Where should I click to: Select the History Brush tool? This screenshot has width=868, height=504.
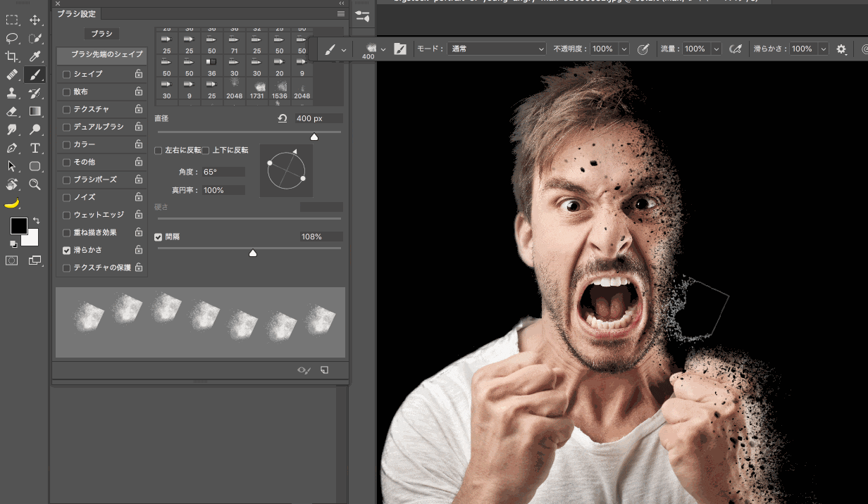pos(35,93)
